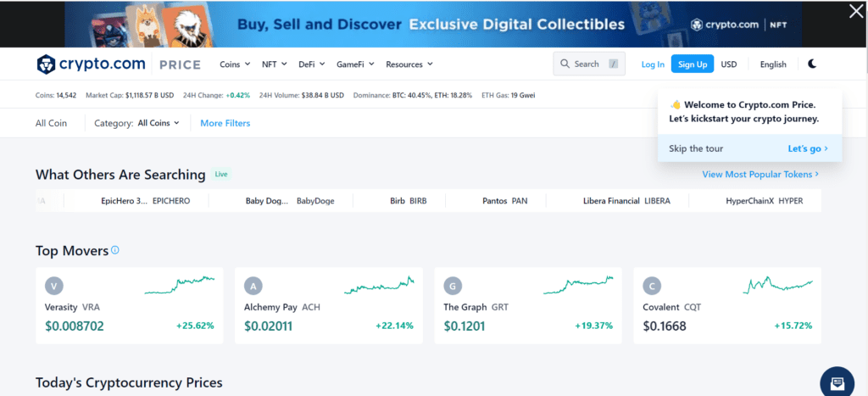Open the chat message bubble icon
This screenshot has height=396, width=868.
(x=837, y=383)
